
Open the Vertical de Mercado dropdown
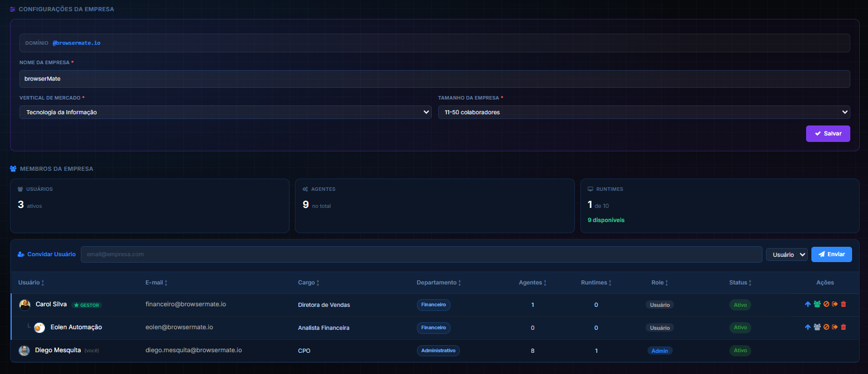pyautogui.click(x=225, y=112)
